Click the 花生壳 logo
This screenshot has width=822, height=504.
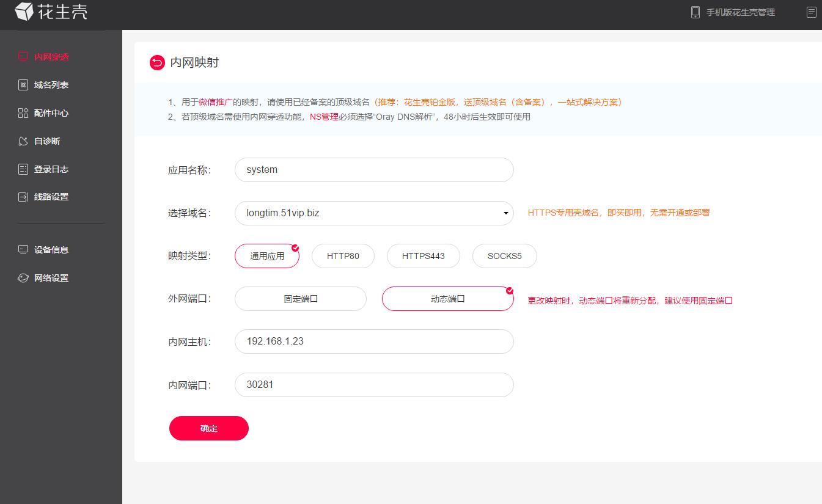click(x=51, y=11)
